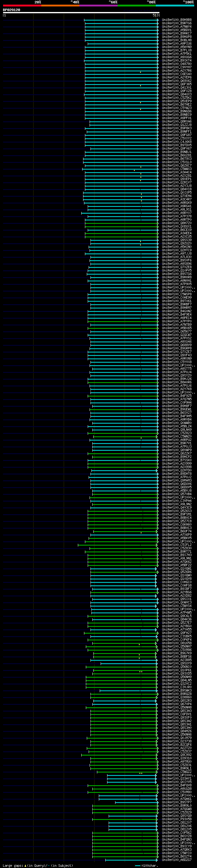Open the UniRef100_B6UF74 entry
The width and height of the screenshot is (197, 868).
pos(177,531)
